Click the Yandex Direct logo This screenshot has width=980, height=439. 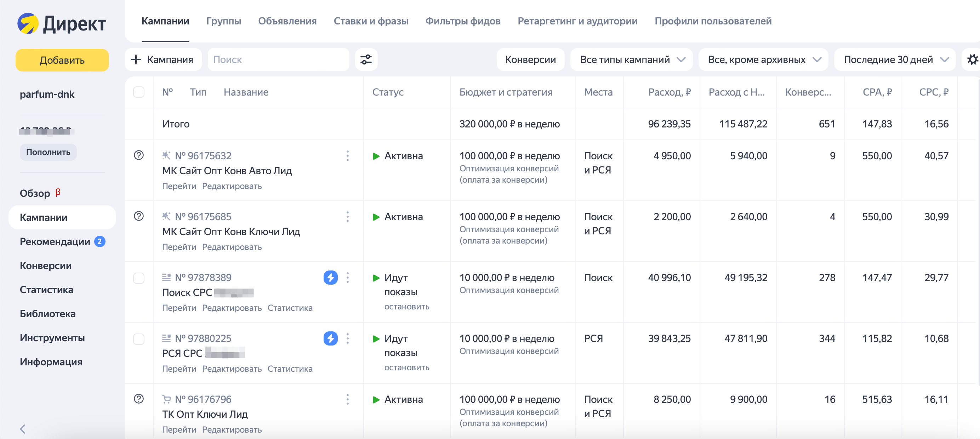coord(62,24)
